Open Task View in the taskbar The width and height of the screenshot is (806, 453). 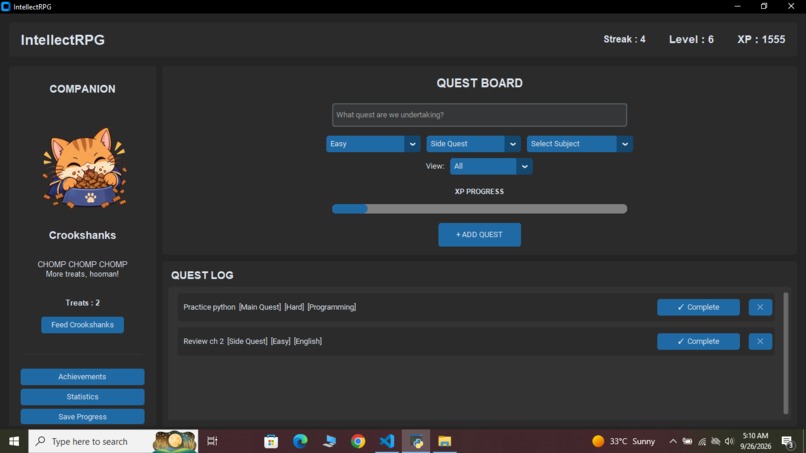[212, 441]
